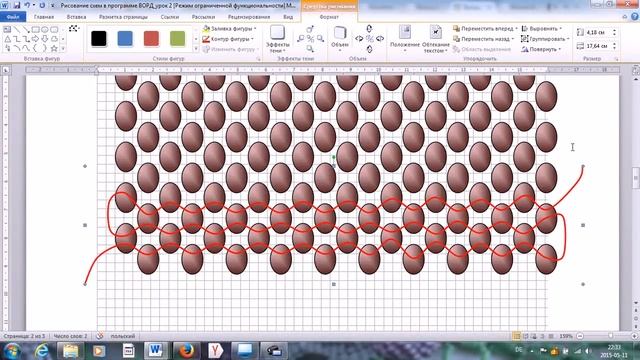Toggle 3-D effect on/off center icon
The height and width of the screenshot is (360, 640).
369,39
